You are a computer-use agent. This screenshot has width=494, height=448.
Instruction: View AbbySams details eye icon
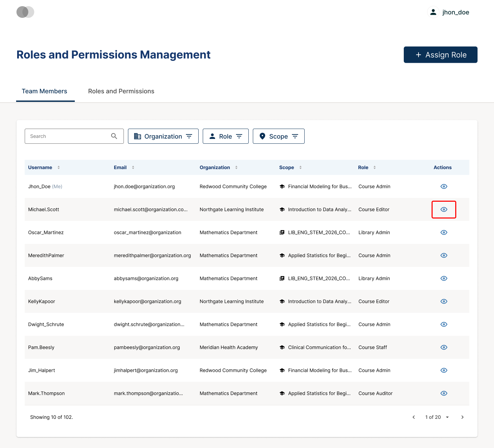[x=444, y=279]
